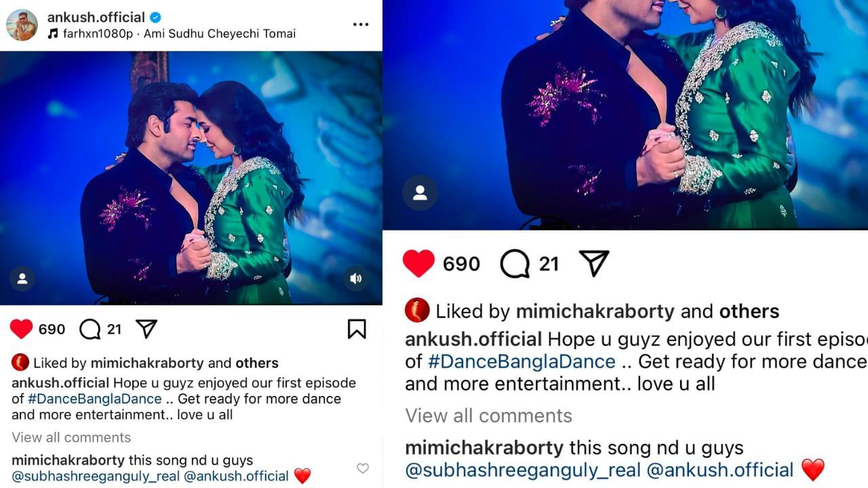Save post with bookmark icon
868x488 pixels.
pyautogui.click(x=357, y=329)
